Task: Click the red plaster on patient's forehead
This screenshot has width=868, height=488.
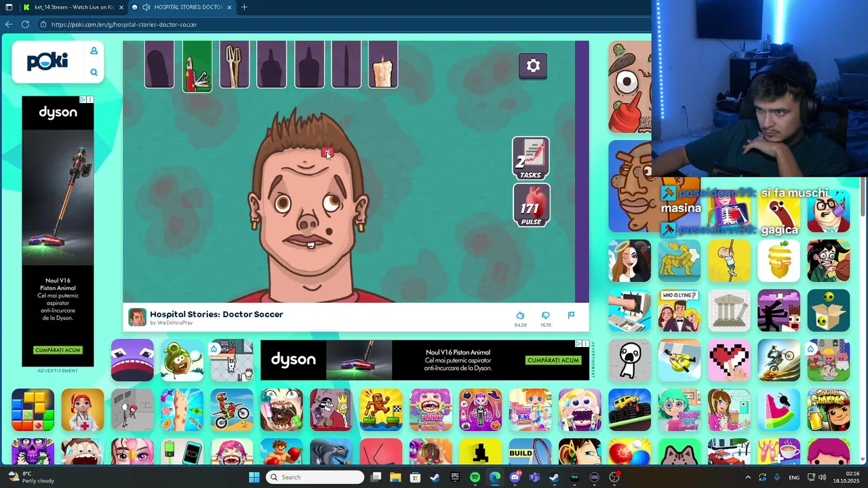Action: point(327,152)
